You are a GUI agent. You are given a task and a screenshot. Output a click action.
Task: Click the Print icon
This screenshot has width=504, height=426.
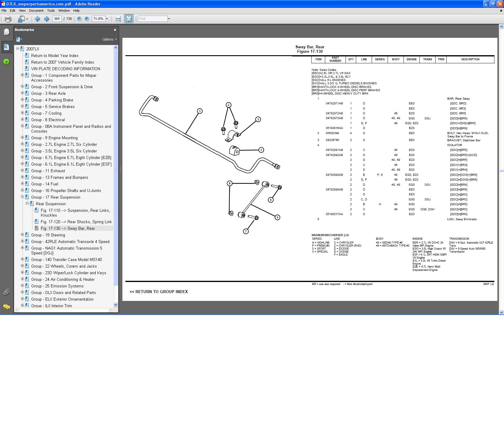(x=8, y=19)
